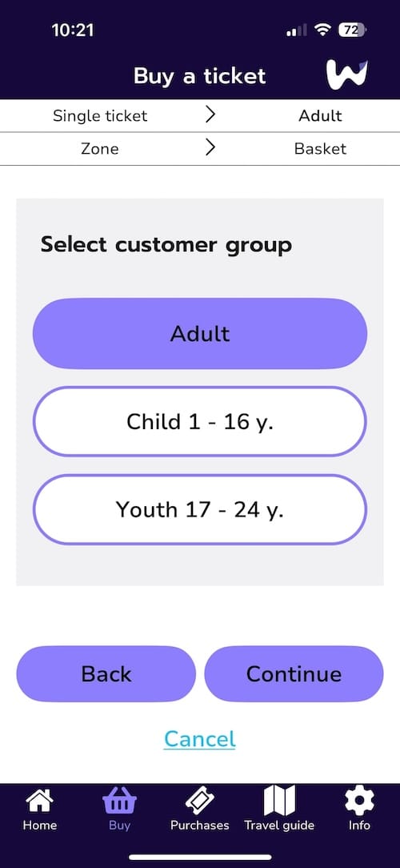Jump to the Zone step
This screenshot has width=400, height=868.
pos(99,148)
